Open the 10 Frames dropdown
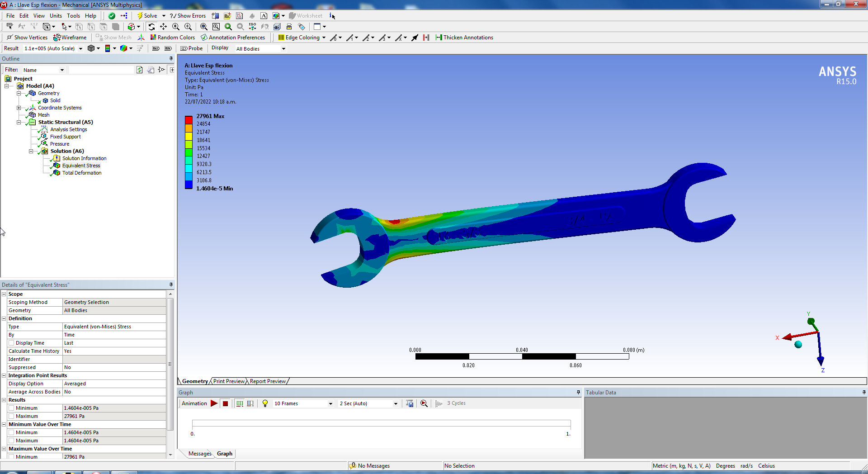This screenshot has width=868, height=474. (x=330, y=403)
